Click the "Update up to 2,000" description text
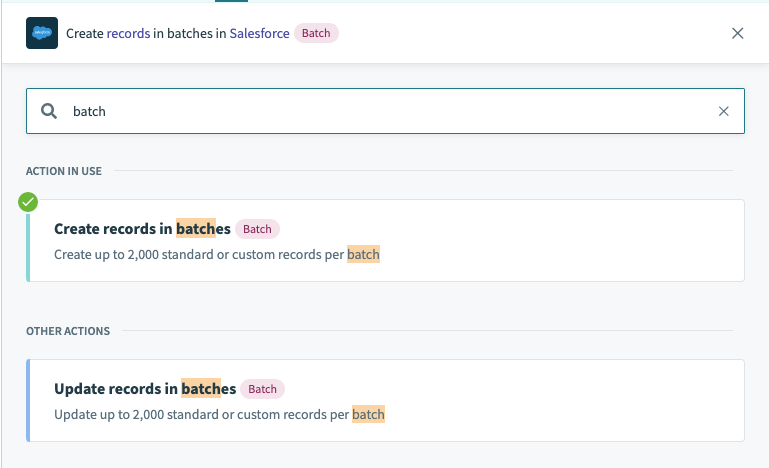This screenshot has height=468, width=769. [x=202, y=414]
